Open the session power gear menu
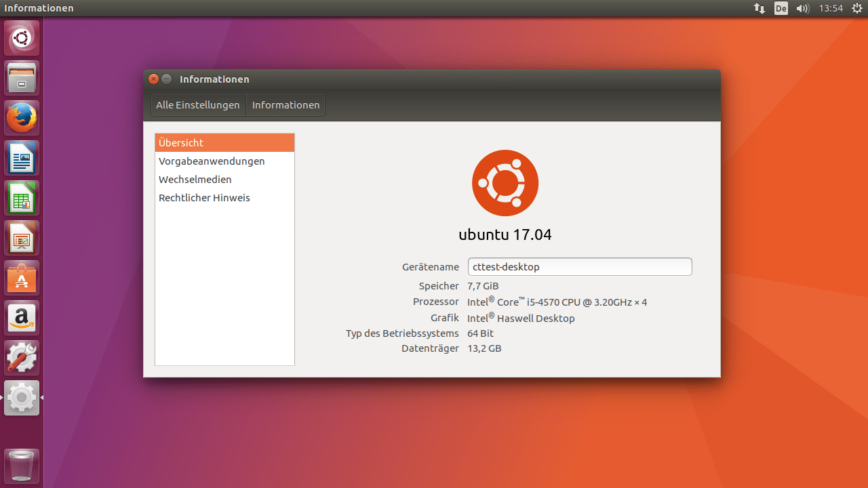This screenshot has width=868, height=488. pyautogui.click(x=856, y=8)
